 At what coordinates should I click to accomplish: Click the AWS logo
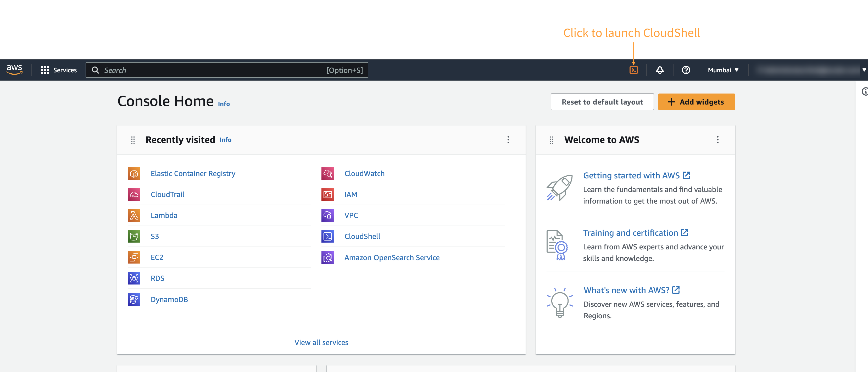click(x=15, y=69)
